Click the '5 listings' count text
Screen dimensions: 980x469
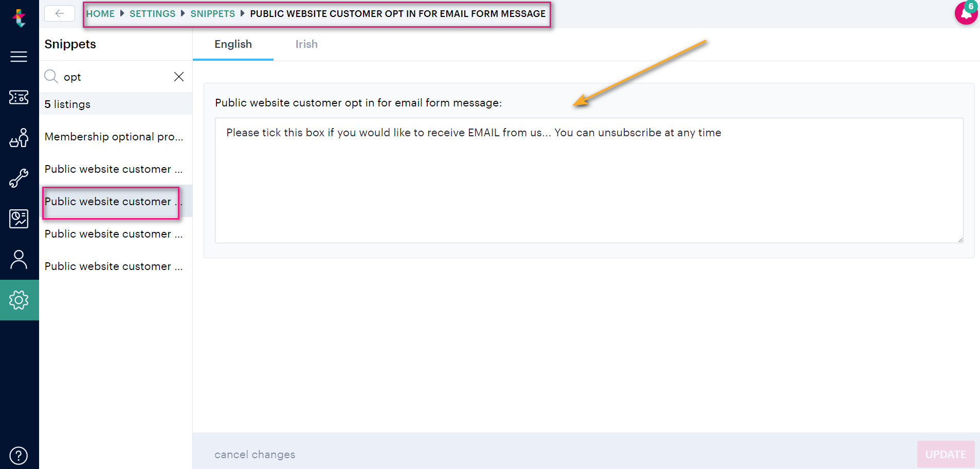point(67,104)
